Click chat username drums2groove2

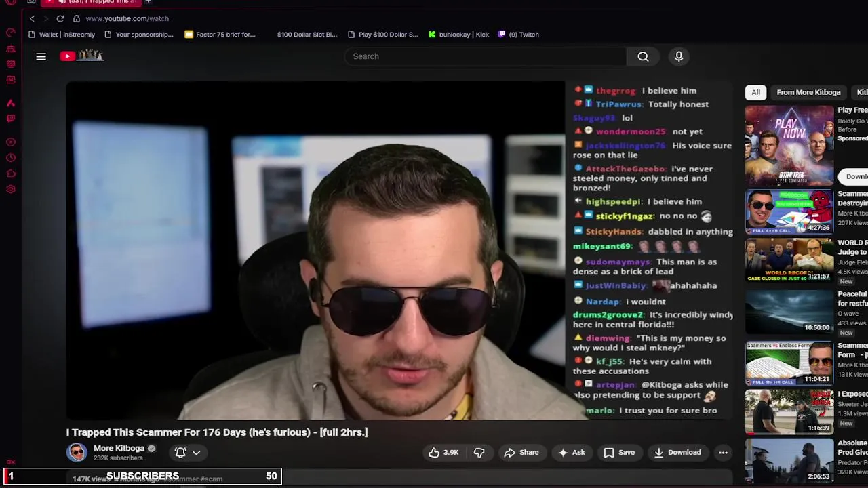point(608,315)
